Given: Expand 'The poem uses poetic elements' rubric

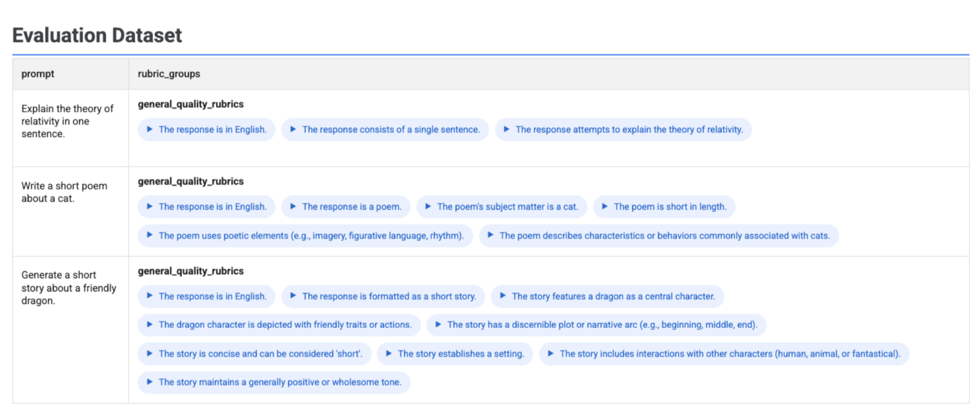Looking at the screenshot, I should point(305,236).
